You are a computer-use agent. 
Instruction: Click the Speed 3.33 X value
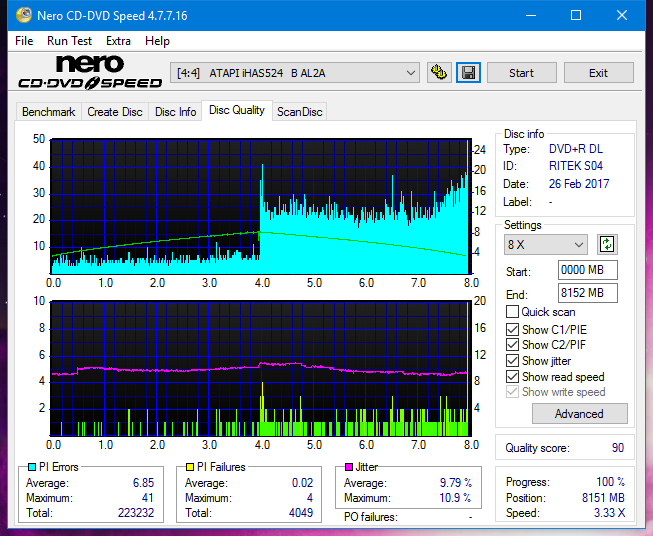(x=609, y=513)
